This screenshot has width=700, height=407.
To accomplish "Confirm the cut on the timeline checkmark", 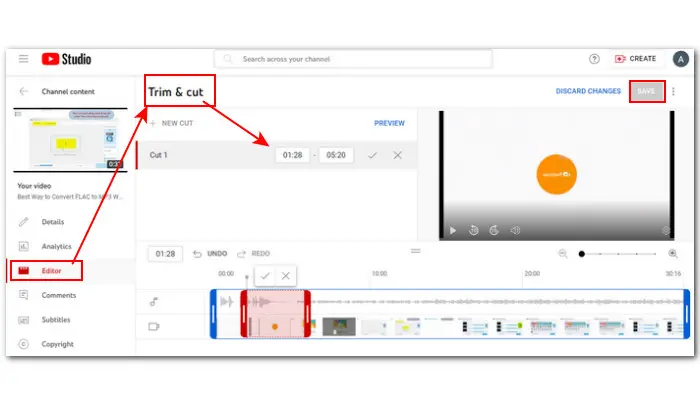I will click(265, 276).
